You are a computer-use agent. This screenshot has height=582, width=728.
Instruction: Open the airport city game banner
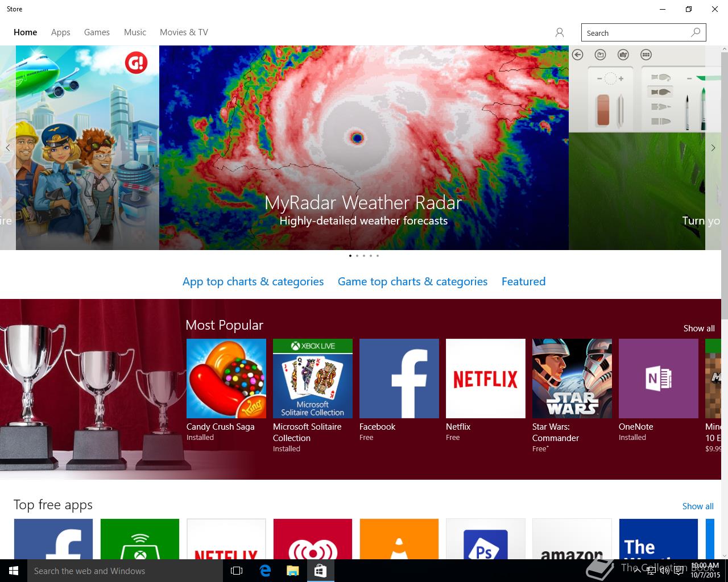pos(88,148)
